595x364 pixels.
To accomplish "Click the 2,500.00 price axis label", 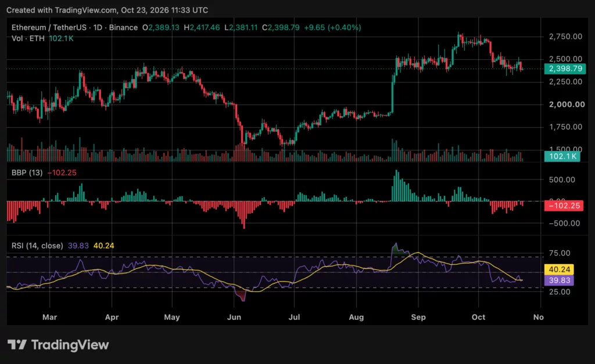I will [565, 59].
